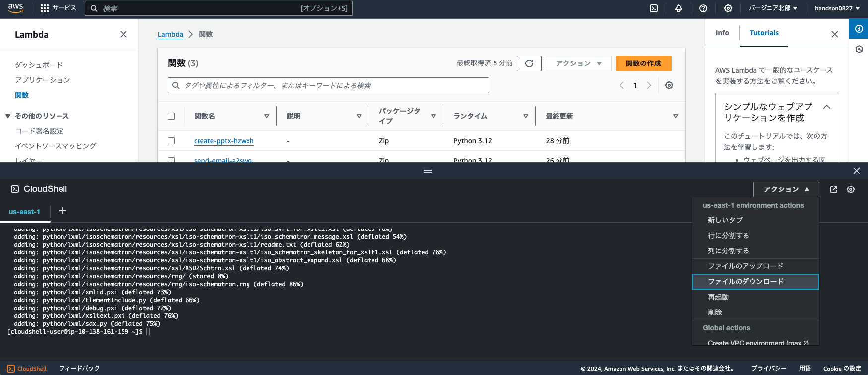This screenshot has height=375, width=868.
Task: Go to previous page of functions
Action: coord(621,85)
